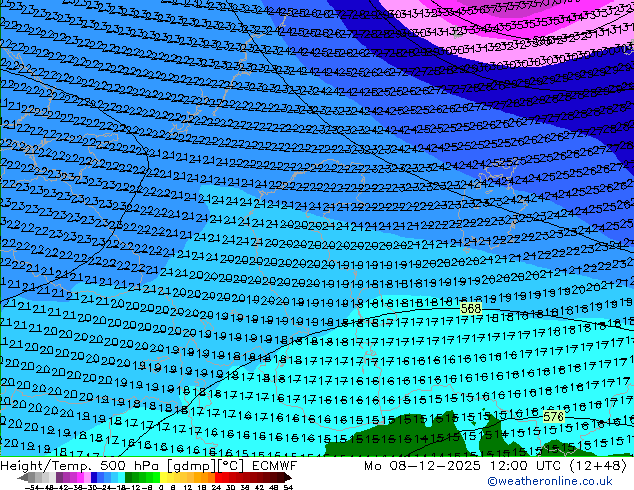Click the right arrow end of color legend
The height and width of the screenshot is (490, 634).
(x=288, y=478)
